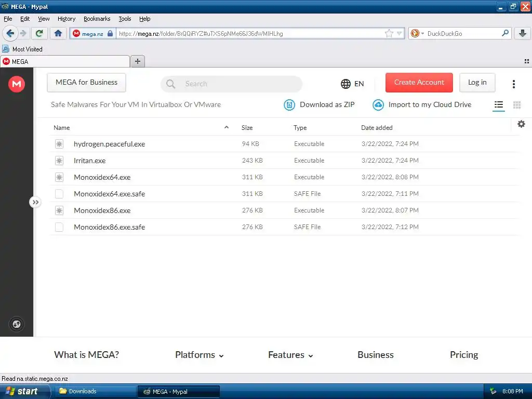Switch to grid thumbnail view icon

point(517,105)
